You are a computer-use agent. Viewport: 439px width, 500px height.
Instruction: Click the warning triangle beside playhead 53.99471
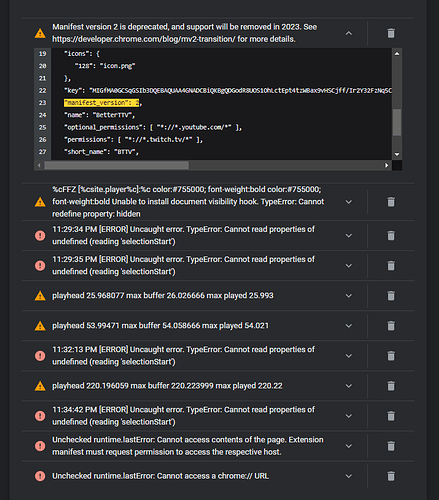coord(40,326)
